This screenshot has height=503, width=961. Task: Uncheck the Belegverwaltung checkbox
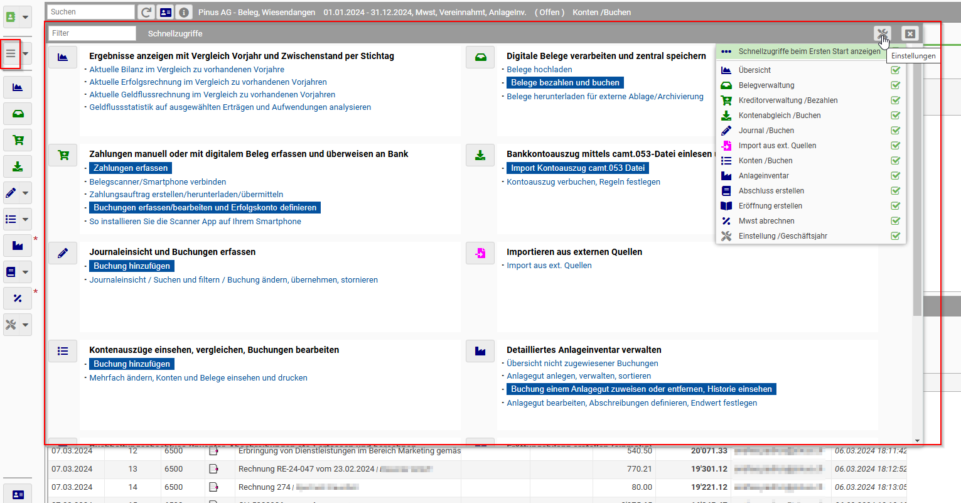895,85
